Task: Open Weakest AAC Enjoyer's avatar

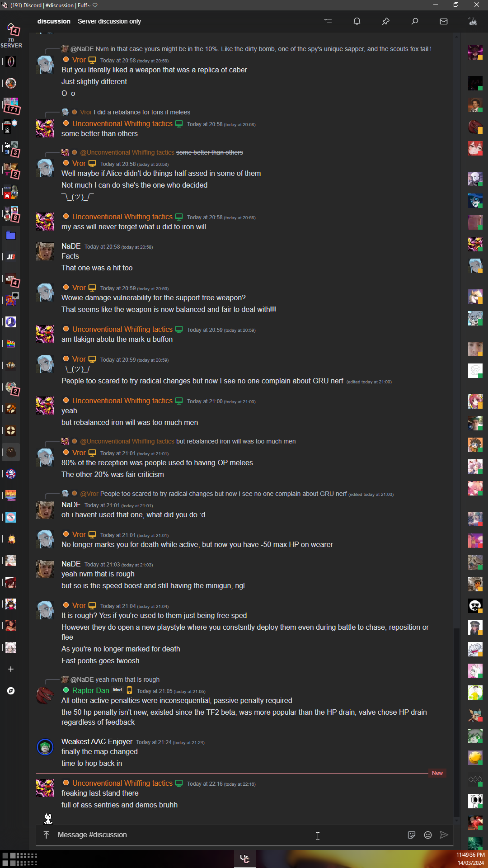Action: 45,747
